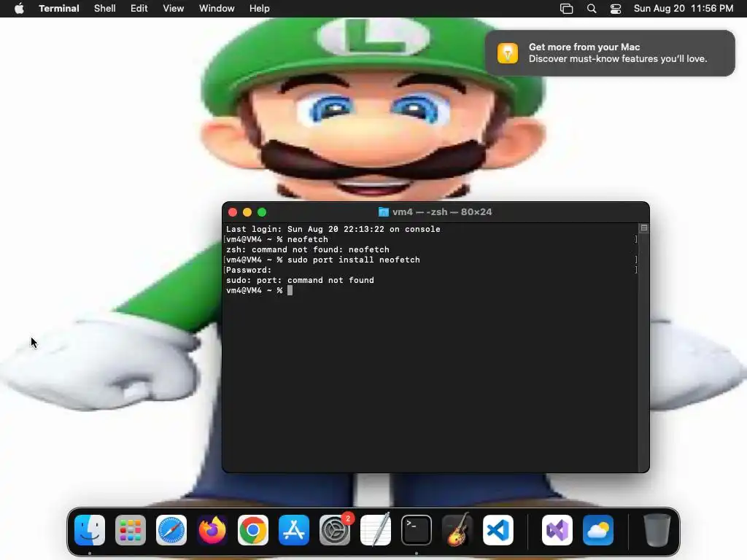Click the date and time display
Viewport: 747px width, 560px height.
(683, 9)
